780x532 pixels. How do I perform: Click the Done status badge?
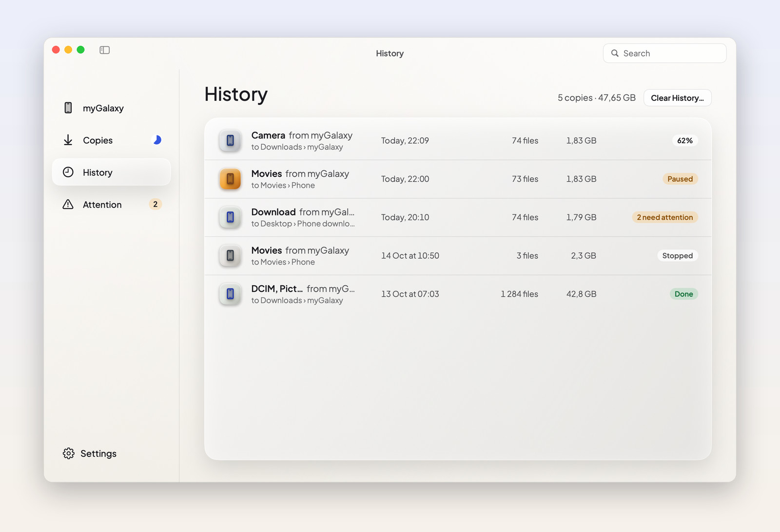[683, 294]
